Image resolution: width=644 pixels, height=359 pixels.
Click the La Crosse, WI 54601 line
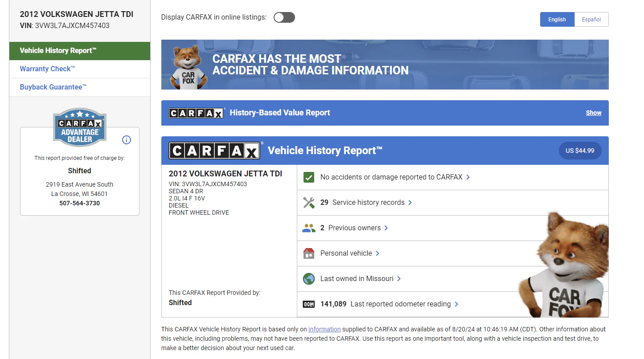click(80, 194)
